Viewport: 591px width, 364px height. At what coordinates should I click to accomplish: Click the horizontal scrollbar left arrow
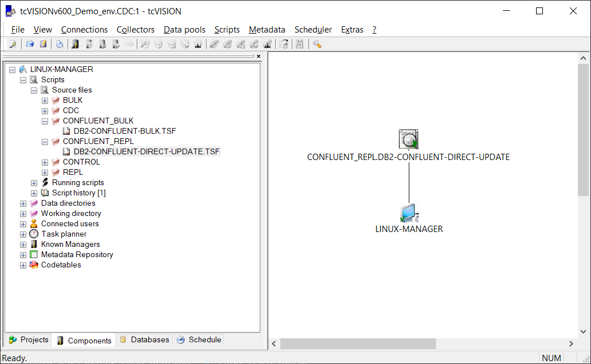[274, 343]
